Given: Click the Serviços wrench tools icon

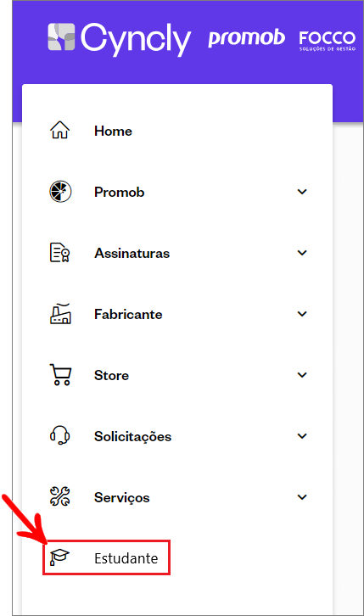Looking at the screenshot, I should (x=59, y=496).
